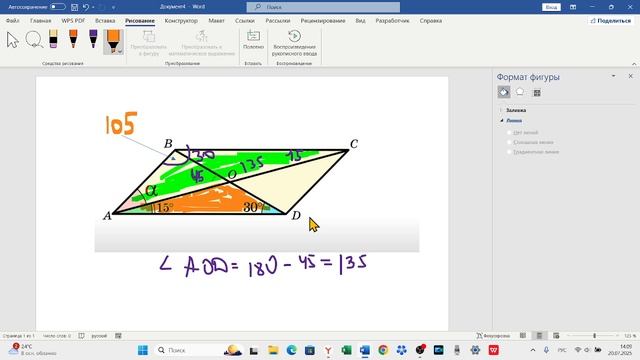Collapse the ribbon with the chevron

tap(634, 64)
